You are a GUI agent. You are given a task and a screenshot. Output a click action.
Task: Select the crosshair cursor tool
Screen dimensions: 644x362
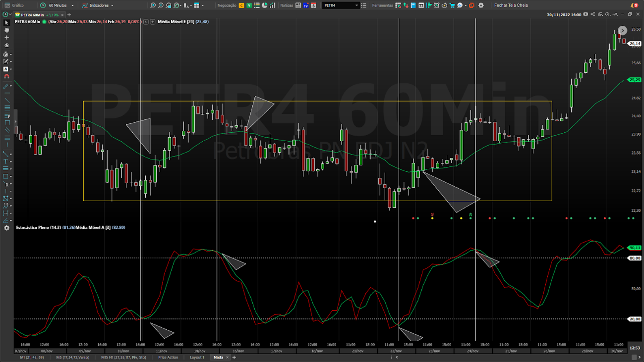coord(6,38)
